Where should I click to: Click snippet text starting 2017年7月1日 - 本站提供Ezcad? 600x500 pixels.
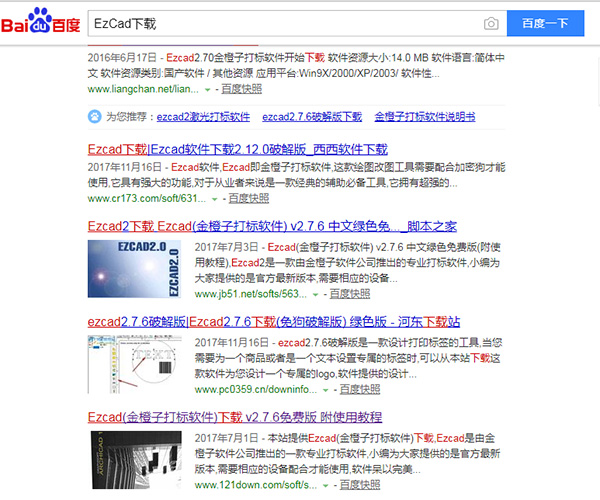coord(347,454)
